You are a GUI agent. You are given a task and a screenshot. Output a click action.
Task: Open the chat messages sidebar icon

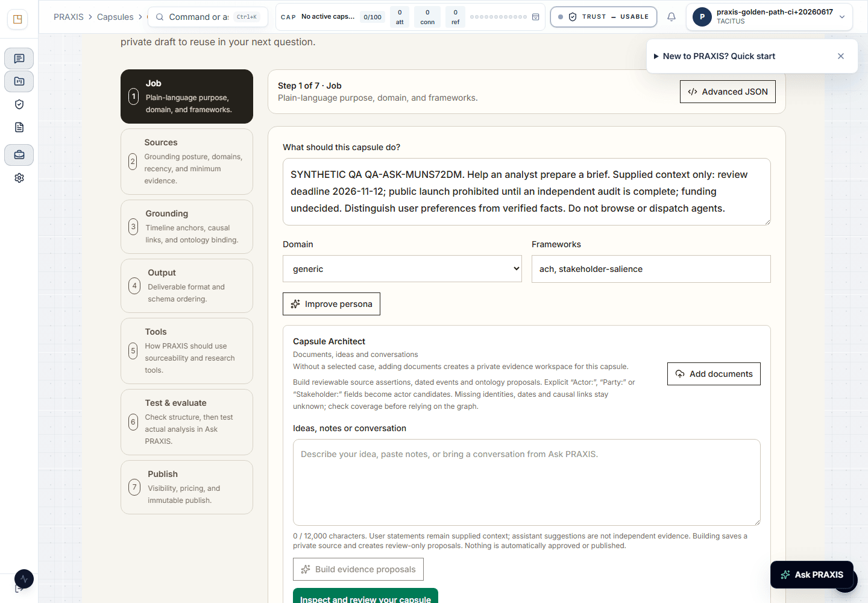pyautogui.click(x=19, y=58)
